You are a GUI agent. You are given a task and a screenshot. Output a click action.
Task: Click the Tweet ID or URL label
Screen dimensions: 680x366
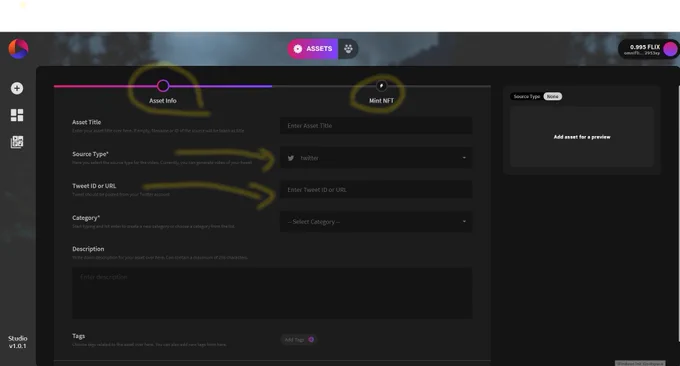(x=94, y=186)
